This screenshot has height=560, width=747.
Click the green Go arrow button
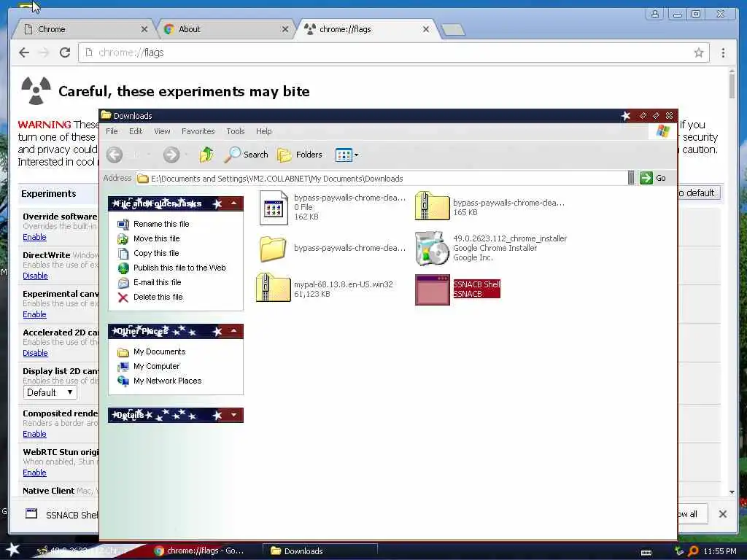(x=646, y=178)
